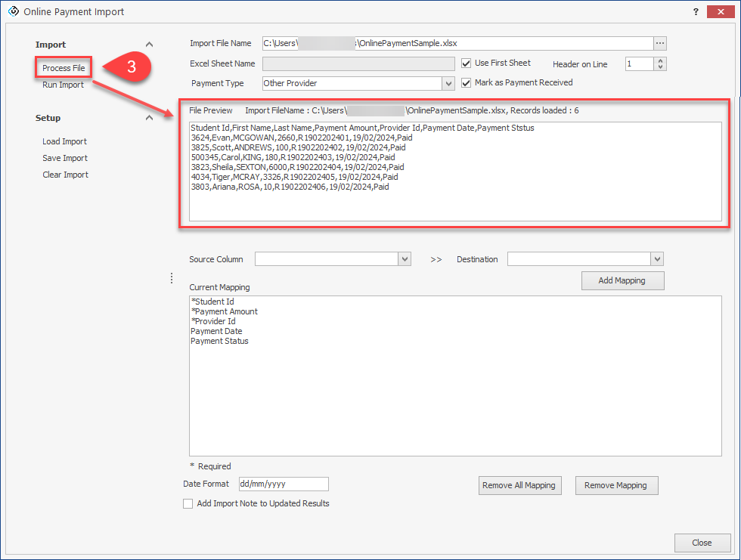This screenshot has height=560, width=741.
Task: Choose Load Import under Setup
Action: point(64,141)
